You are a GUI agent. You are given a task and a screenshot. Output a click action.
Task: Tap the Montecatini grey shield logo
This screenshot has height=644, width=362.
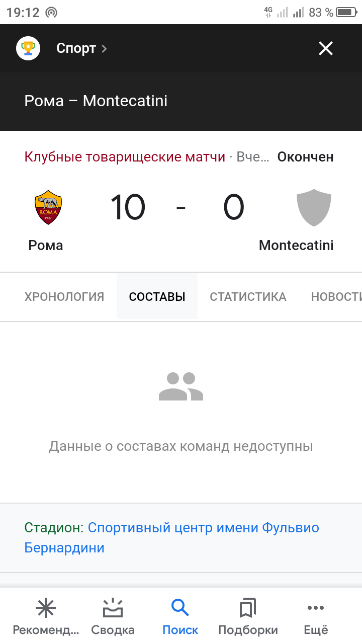tap(314, 207)
